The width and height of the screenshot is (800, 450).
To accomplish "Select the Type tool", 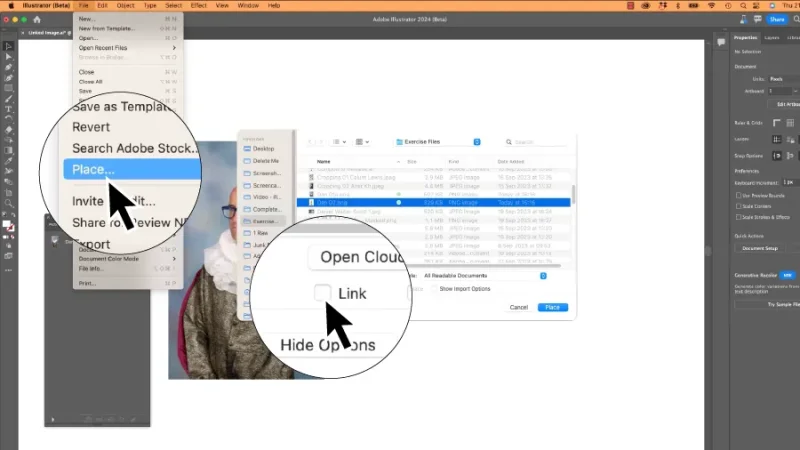I will [x=8, y=108].
